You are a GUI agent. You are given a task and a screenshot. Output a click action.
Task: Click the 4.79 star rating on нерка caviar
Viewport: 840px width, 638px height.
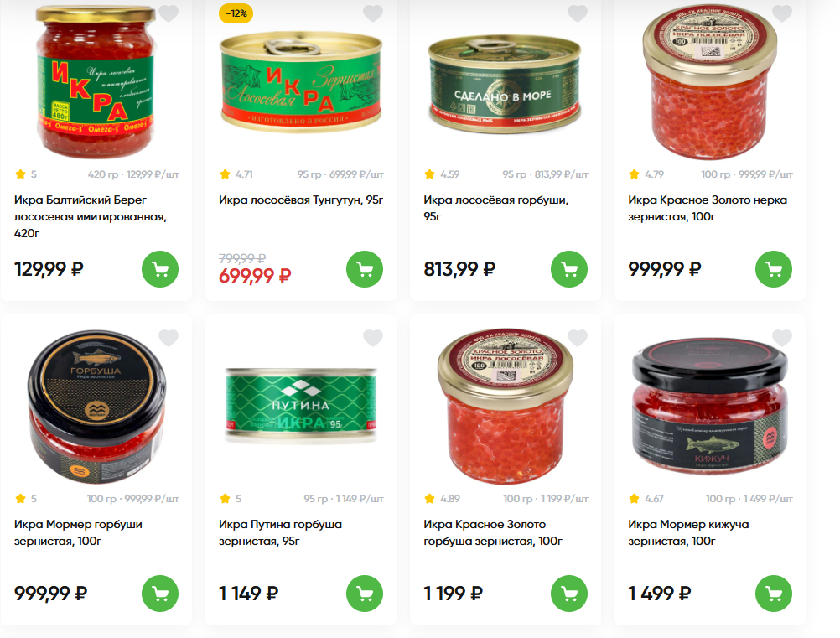coord(646,174)
